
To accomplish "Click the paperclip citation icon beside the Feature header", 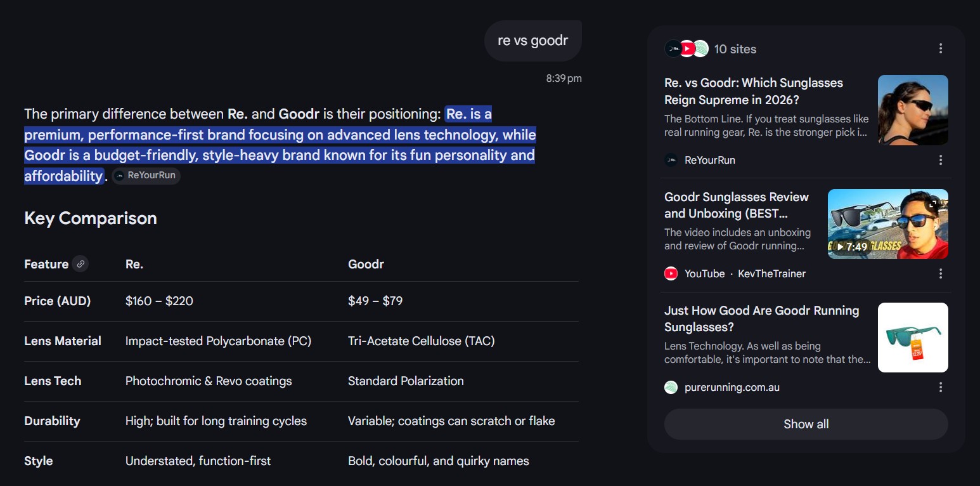I will click(x=82, y=263).
